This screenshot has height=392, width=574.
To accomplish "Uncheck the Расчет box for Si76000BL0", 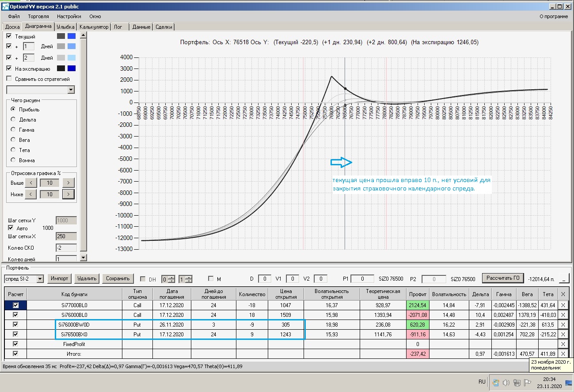I will pos(15,315).
